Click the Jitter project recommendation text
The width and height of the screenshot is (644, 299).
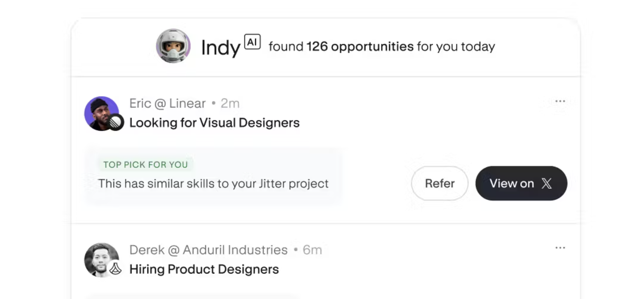tap(213, 184)
